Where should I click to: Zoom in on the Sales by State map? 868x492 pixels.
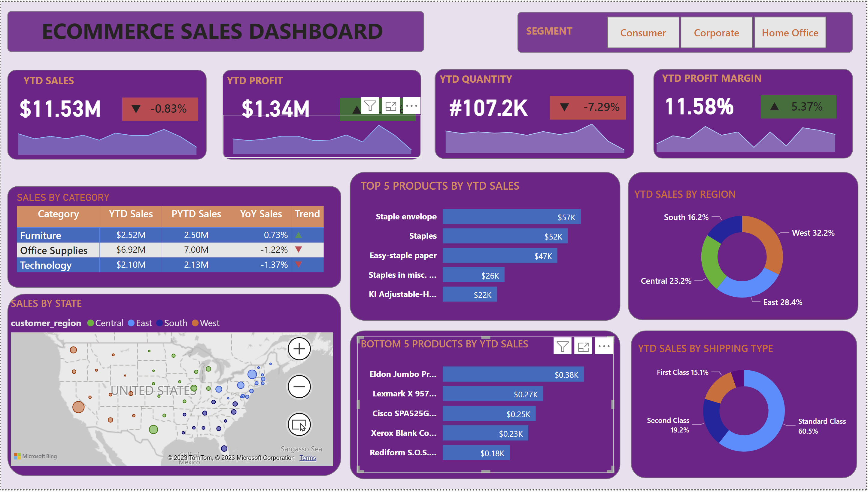(299, 348)
